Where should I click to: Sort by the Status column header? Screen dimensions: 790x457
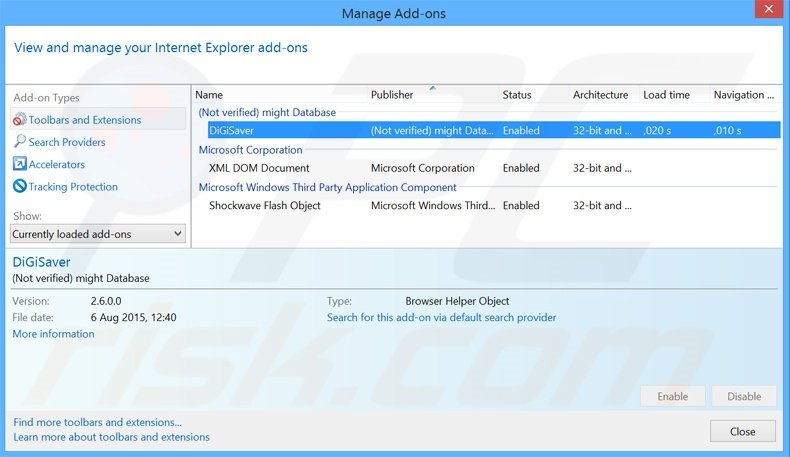[517, 95]
